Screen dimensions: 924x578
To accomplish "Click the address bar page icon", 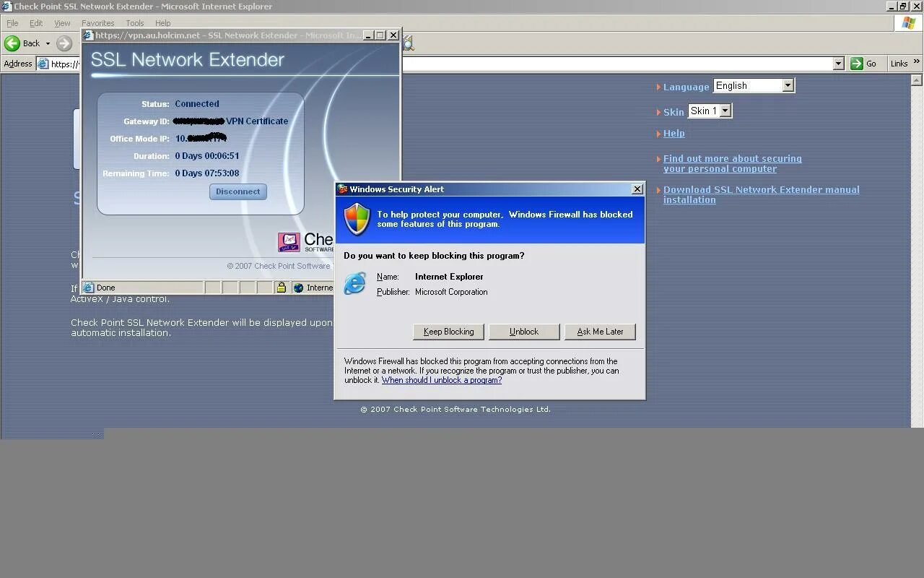I will tap(43, 64).
